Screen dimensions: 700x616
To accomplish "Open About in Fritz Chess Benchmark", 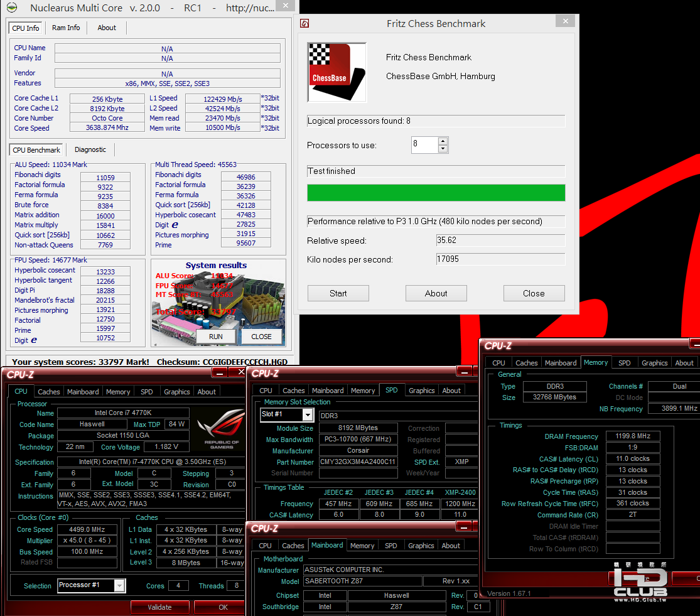I will [436, 293].
